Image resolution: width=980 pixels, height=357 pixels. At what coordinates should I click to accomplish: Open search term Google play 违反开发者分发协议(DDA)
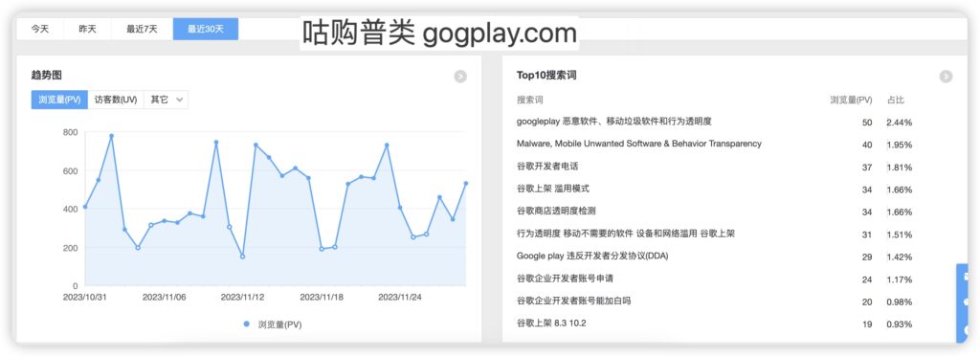pos(593,257)
